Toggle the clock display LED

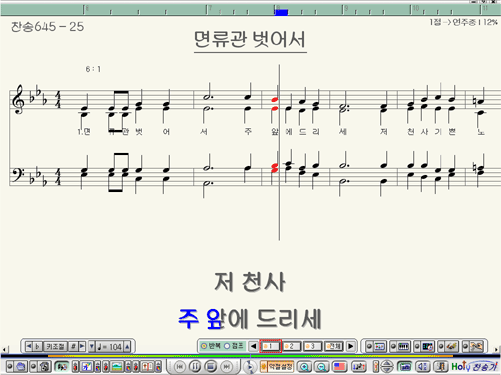pyautogui.click(x=417, y=346)
